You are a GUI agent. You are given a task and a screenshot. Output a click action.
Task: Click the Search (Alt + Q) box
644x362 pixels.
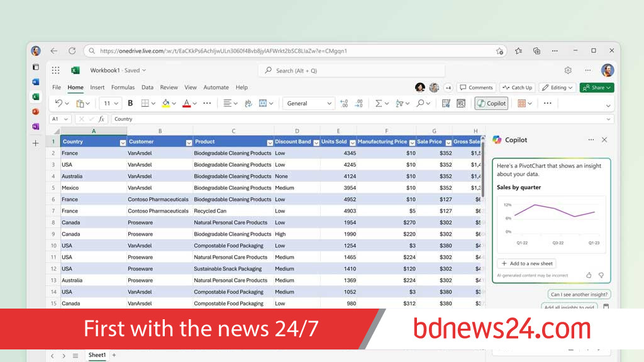[352, 70]
